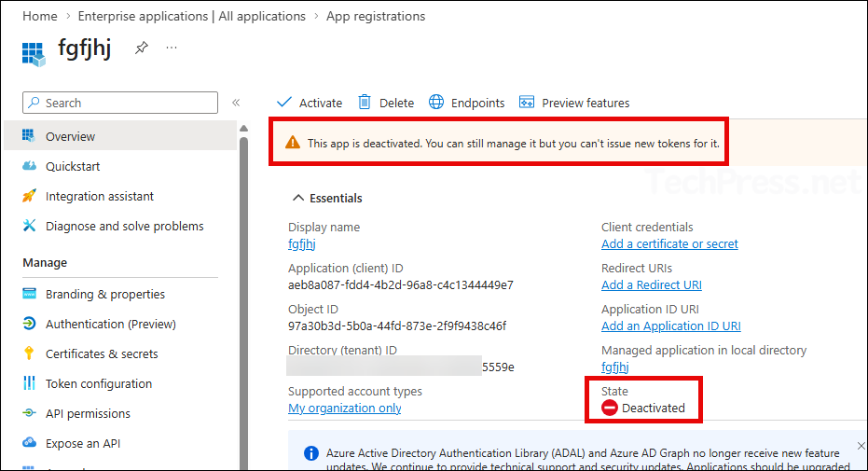Viewport: 868px width, 471px height.
Task: Click the Quickstart cloud icon
Action: pyautogui.click(x=29, y=165)
